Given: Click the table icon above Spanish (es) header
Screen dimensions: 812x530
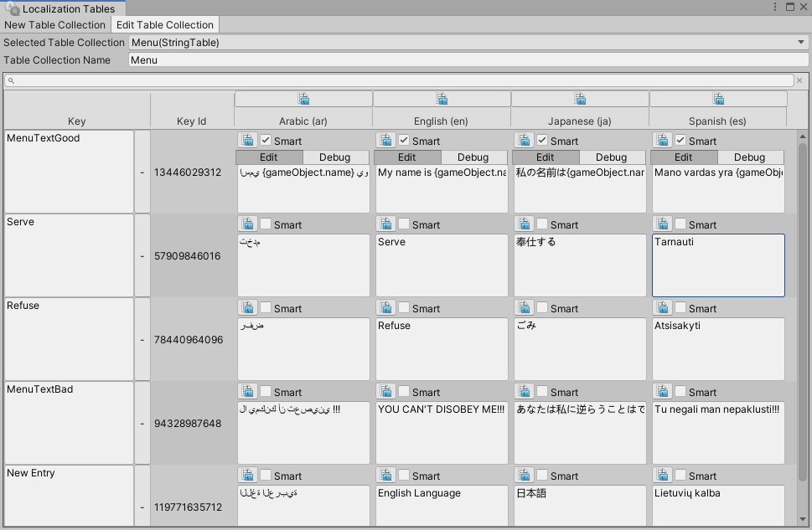Looking at the screenshot, I should (x=719, y=98).
